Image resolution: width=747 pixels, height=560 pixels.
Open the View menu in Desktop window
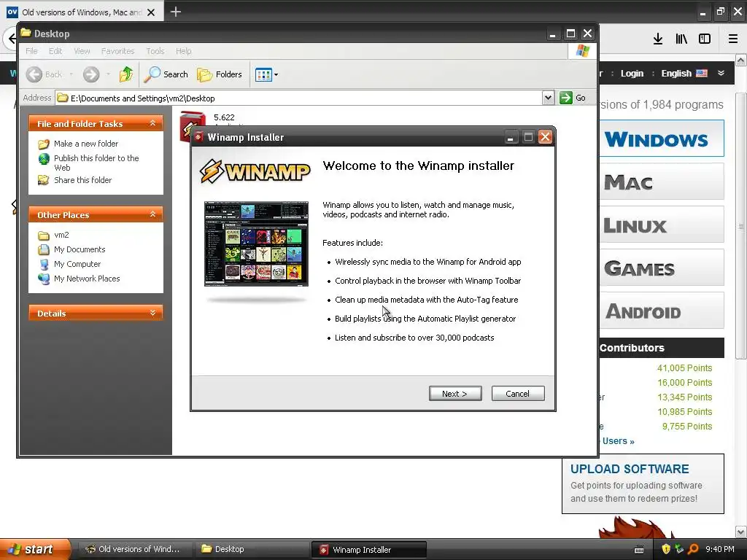[82, 51]
